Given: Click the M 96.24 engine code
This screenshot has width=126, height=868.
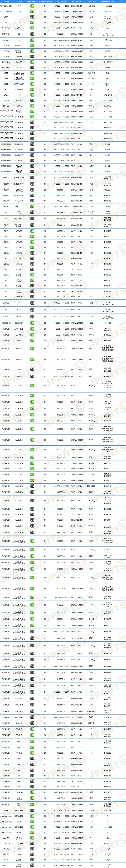Looking at the screenshot, I should coord(108,323).
